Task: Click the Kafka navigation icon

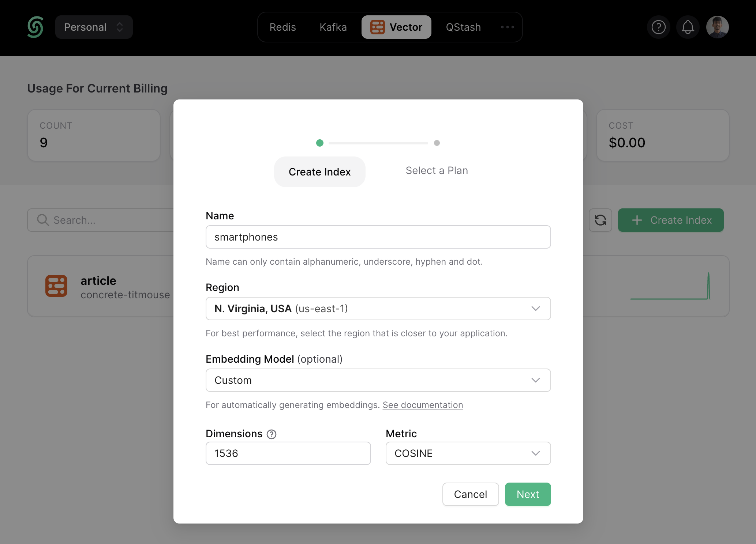Action: point(332,26)
